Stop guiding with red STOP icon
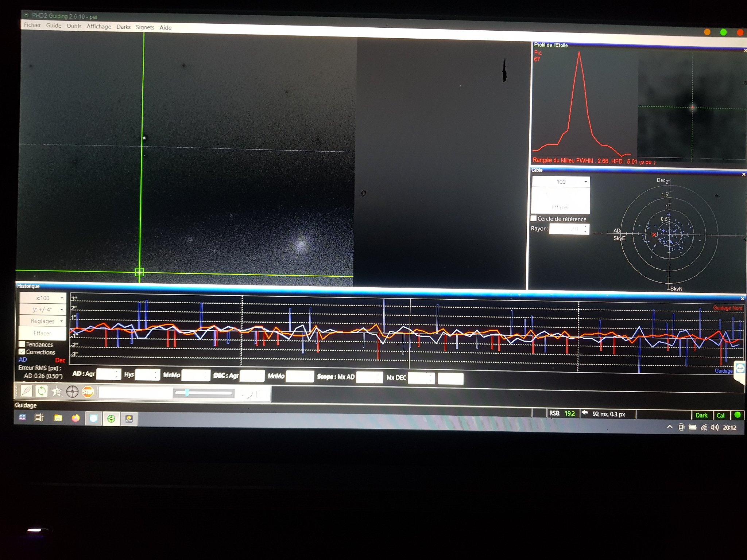Viewport: 747px width, 560px height. click(88, 392)
